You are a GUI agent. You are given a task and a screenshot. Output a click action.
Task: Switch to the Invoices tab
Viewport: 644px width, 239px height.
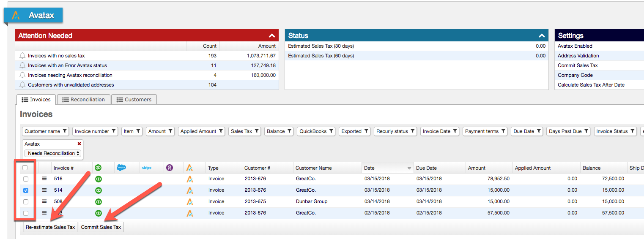point(36,100)
